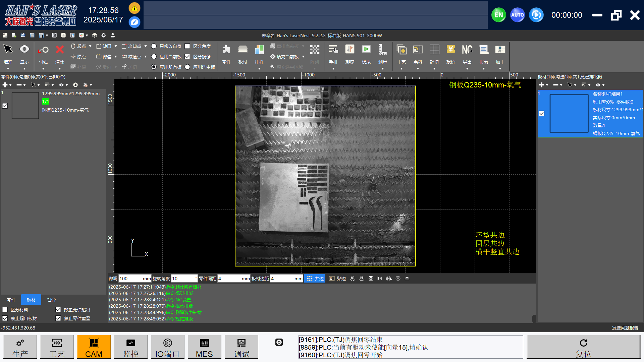This screenshot has height=362, width=644.
Task: Click the 清除 red X clear icon
Action: point(60,50)
